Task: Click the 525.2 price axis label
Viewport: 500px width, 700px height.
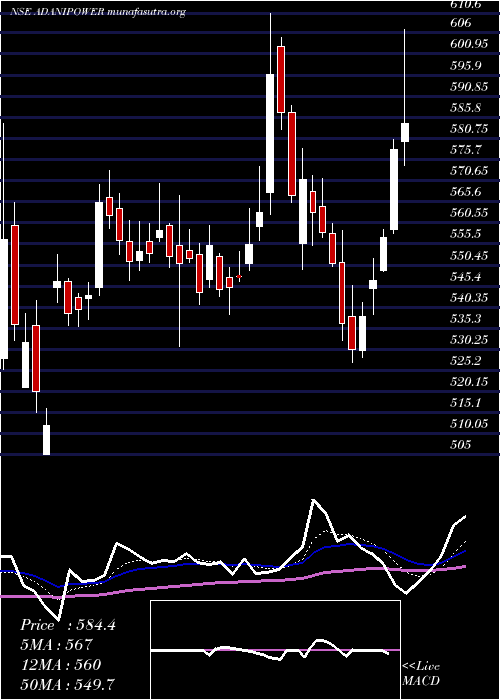Action: (x=466, y=361)
